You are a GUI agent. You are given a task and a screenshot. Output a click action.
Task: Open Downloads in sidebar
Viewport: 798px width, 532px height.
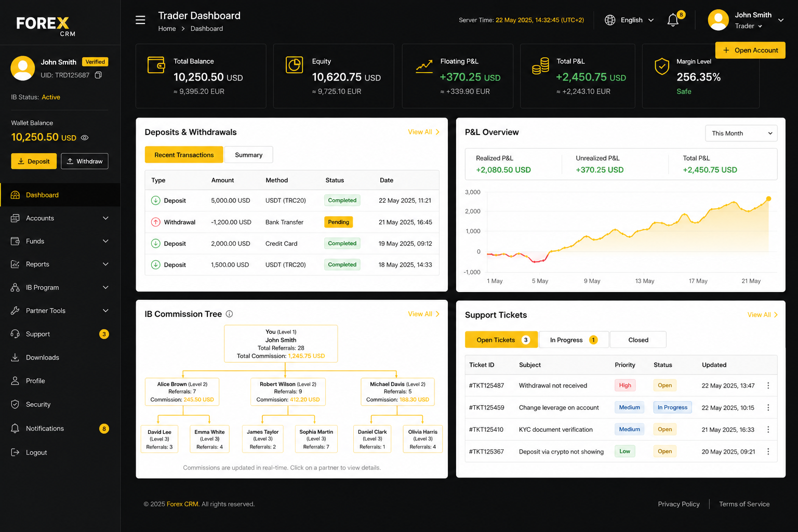60,357
